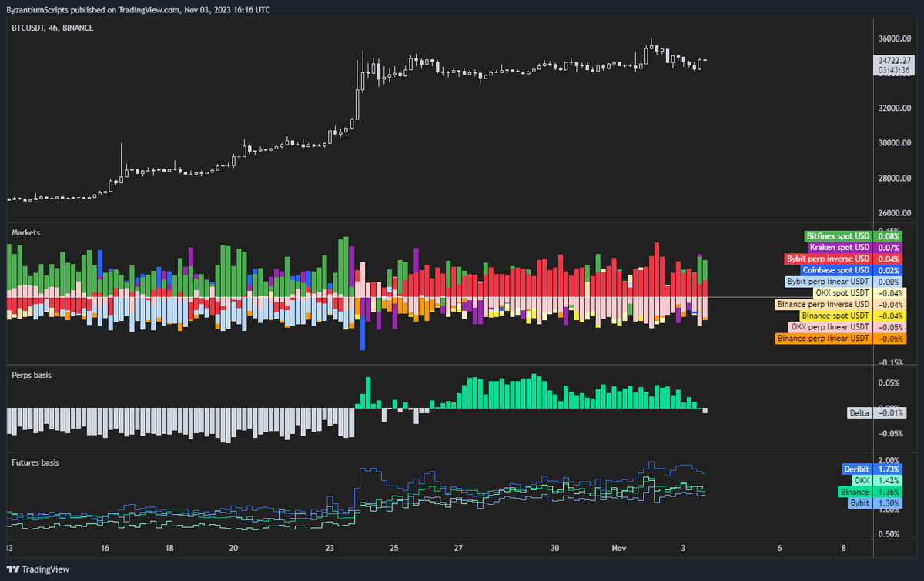Select the Markets pane title

point(26,232)
